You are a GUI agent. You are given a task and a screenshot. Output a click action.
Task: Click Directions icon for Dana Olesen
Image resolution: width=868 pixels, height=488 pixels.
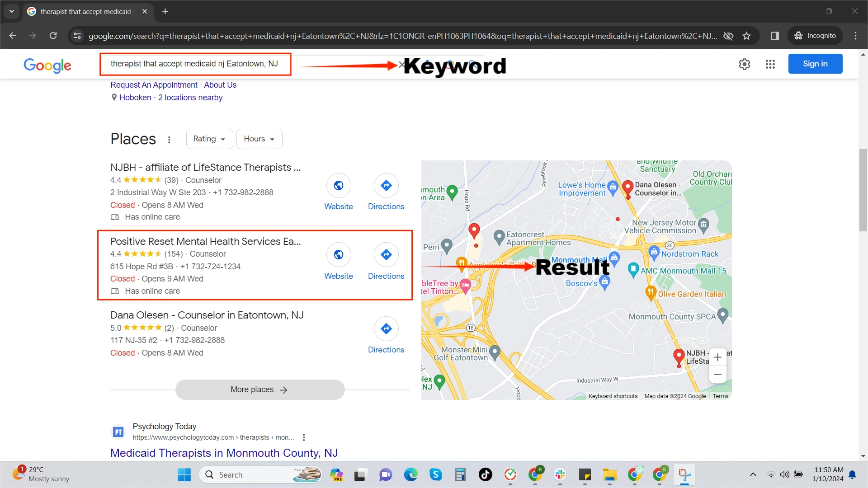(386, 328)
